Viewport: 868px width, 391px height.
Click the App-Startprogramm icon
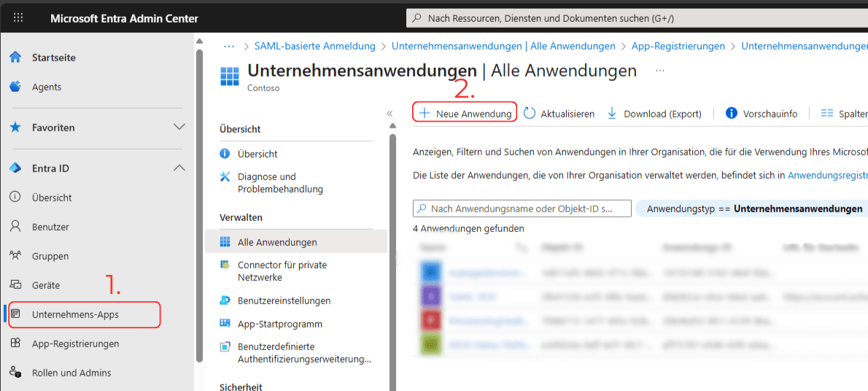[x=225, y=323]
